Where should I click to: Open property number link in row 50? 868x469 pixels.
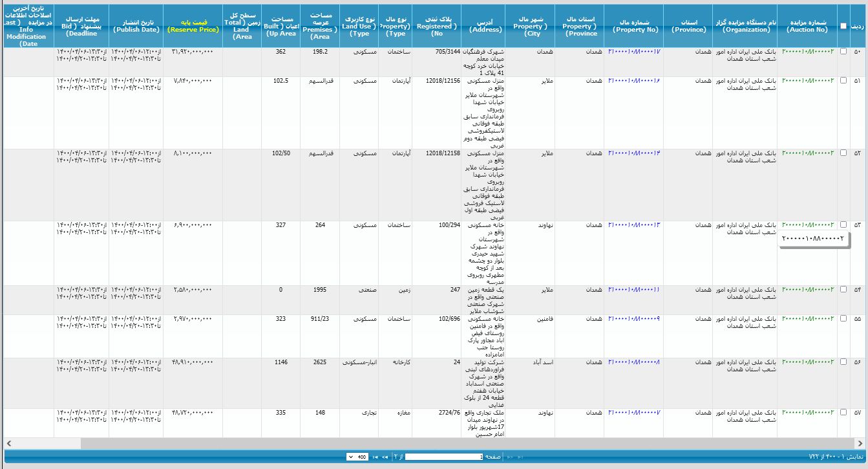pyautogui.click(x=634, y=52)
